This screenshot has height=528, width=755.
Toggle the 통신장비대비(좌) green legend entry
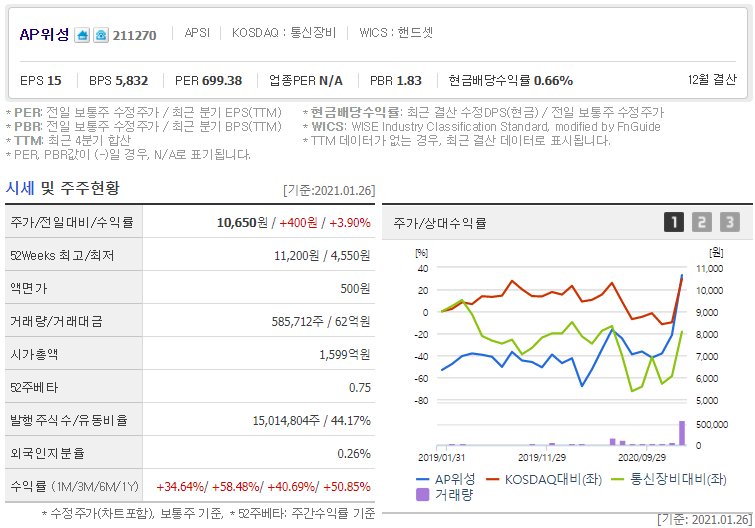point(669,479)
